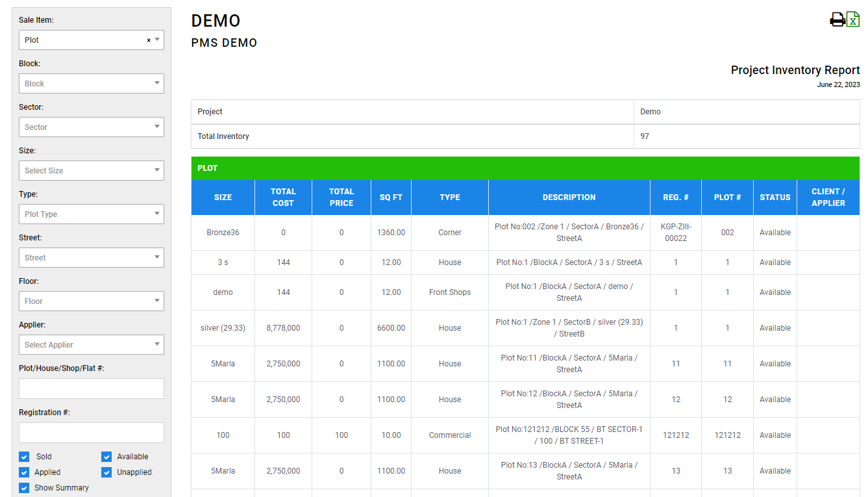The height and width of the screenshot is (497, 868).
Task: Click the Commercial type cell
Action: pyautogui.click(x=450, y=435)
